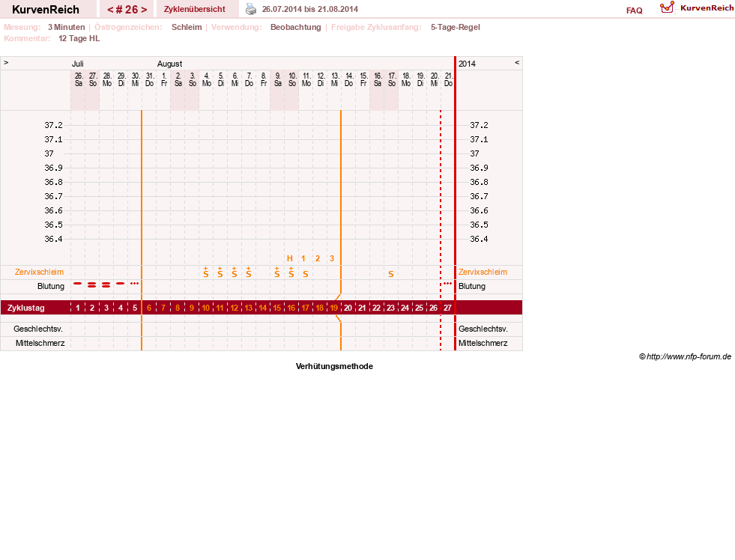Click the 31. Do date header
Image resolution: width=735 pixels, height=560 pixels.
tap(150, 79)
